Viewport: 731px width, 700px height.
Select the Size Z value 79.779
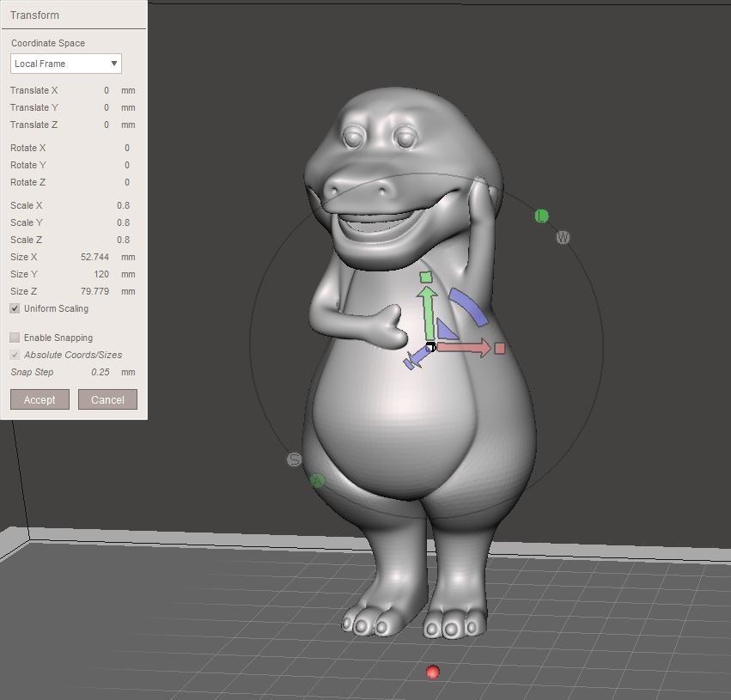pyautogui.click(x=94, y=292)
